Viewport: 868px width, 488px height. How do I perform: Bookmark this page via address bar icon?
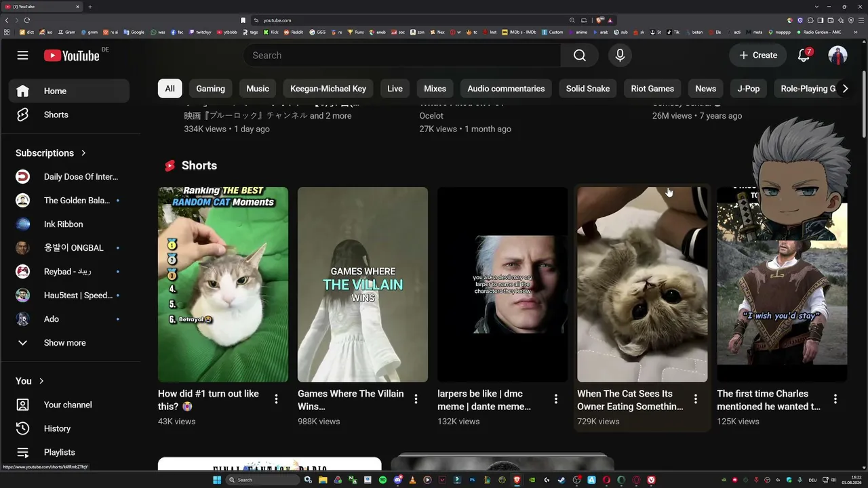coord(243,20)
